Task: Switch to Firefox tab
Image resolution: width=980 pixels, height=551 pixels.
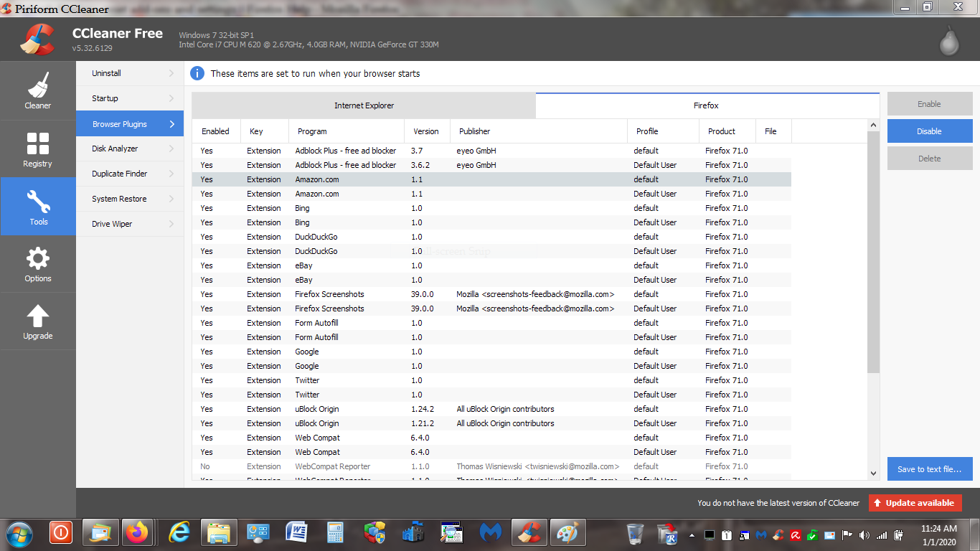Action: [707, 105]
